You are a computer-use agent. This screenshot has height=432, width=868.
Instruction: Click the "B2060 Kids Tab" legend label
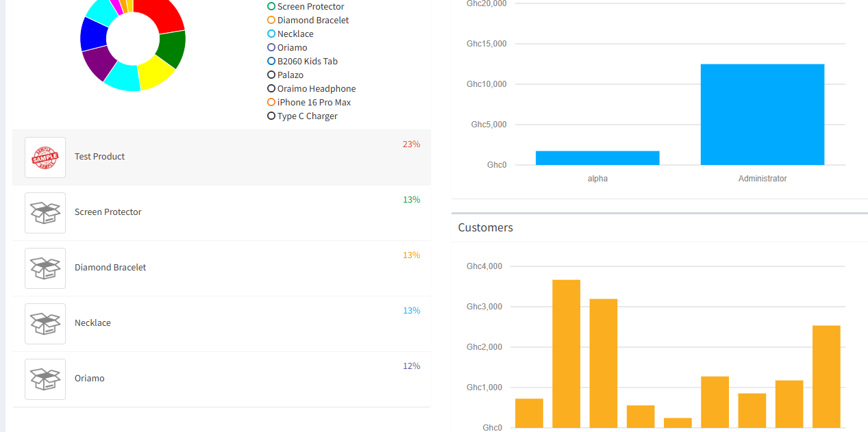pos(308,61)
